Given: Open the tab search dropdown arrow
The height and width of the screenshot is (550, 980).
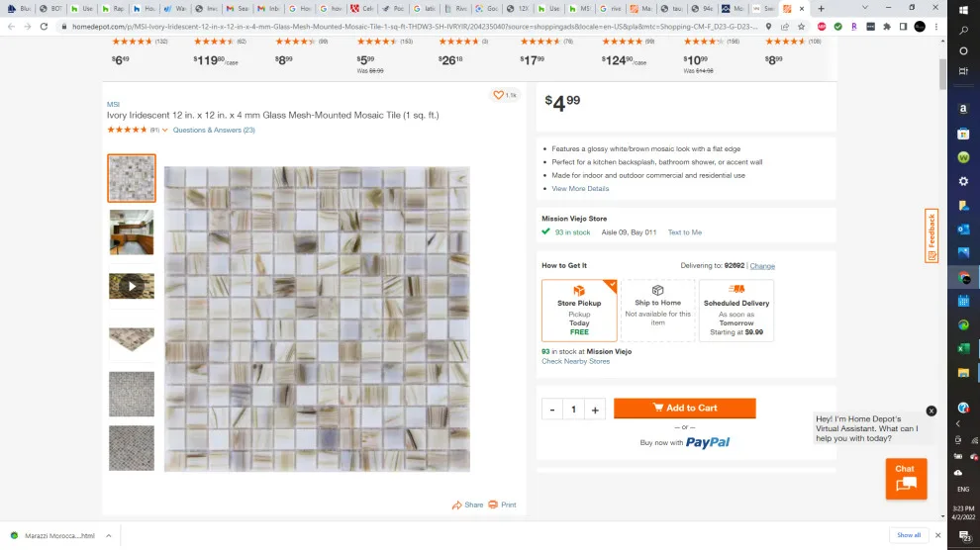Looking at the screenshot, I should tap(865, 8).
